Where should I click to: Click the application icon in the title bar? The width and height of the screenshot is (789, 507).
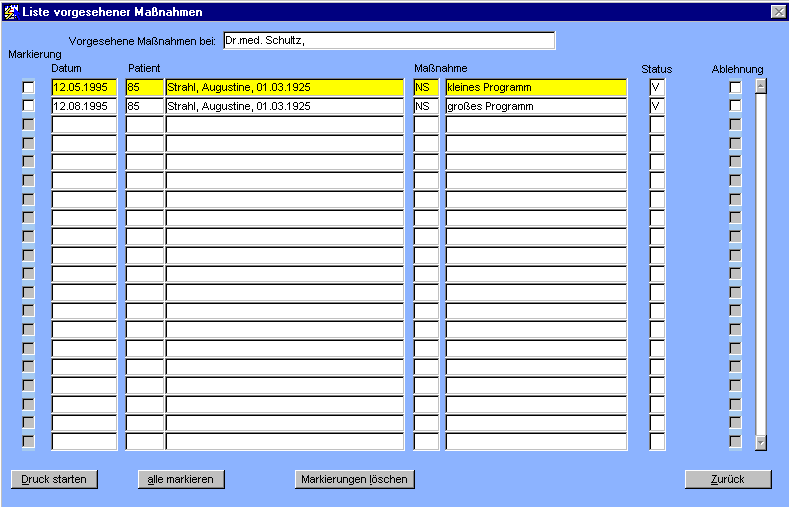pyautogui.click(x=11, y=12)
